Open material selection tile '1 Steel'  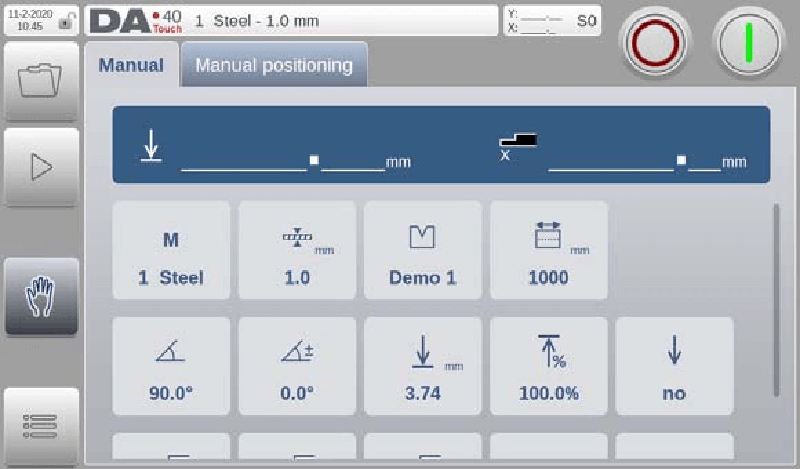pyautogui.click(x=170, y=251)
